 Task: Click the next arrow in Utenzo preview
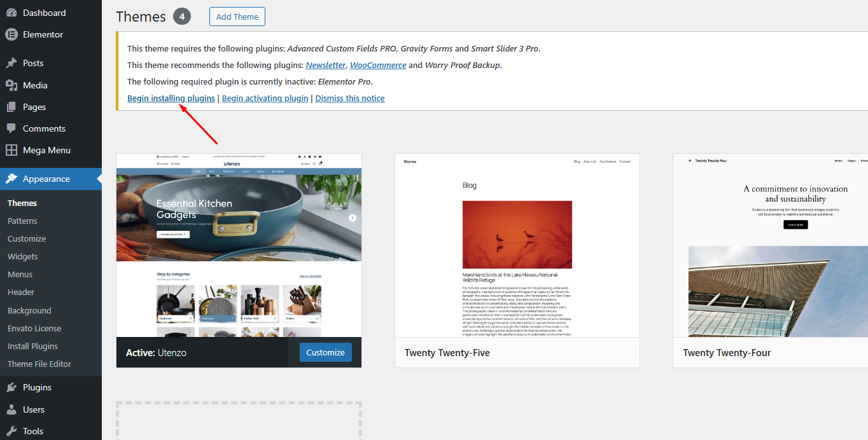352,217
